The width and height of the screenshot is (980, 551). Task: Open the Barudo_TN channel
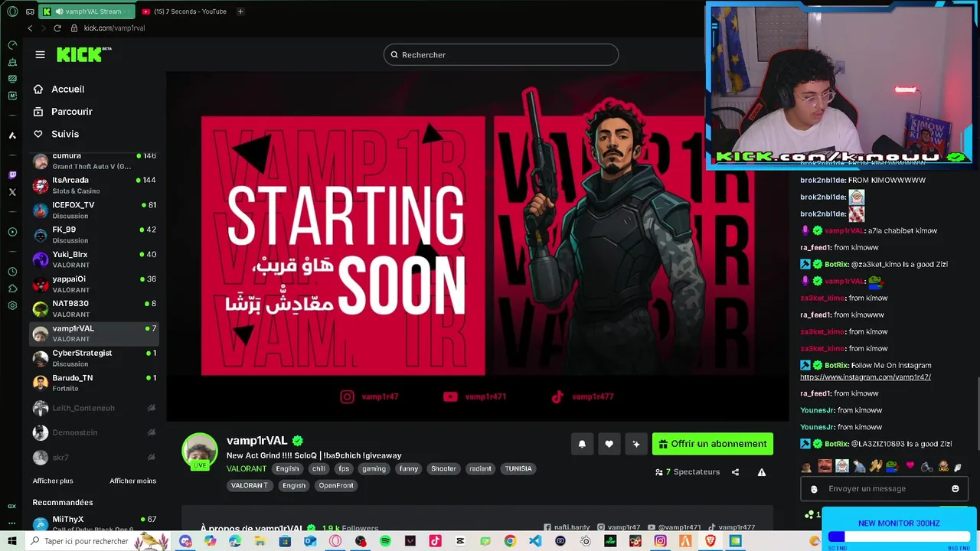(x=94, y=383)
